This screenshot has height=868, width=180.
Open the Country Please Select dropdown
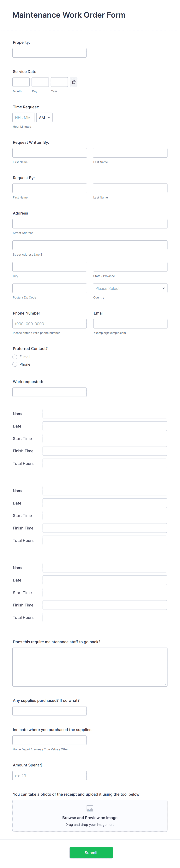[130, 288]
